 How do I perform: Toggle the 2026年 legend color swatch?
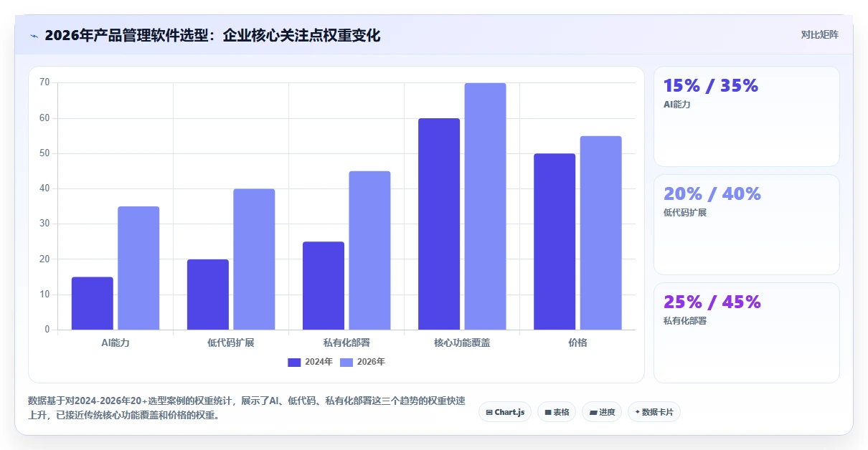point(346,362)
